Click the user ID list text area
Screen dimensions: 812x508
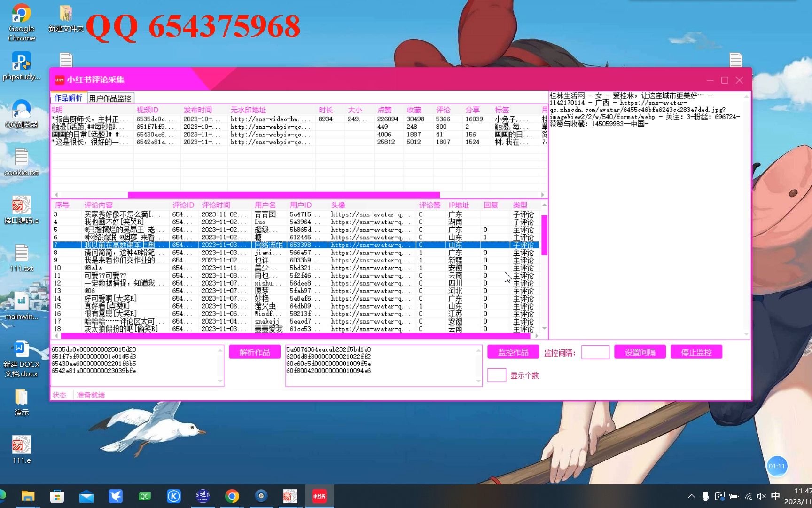(x=384, y=366)
